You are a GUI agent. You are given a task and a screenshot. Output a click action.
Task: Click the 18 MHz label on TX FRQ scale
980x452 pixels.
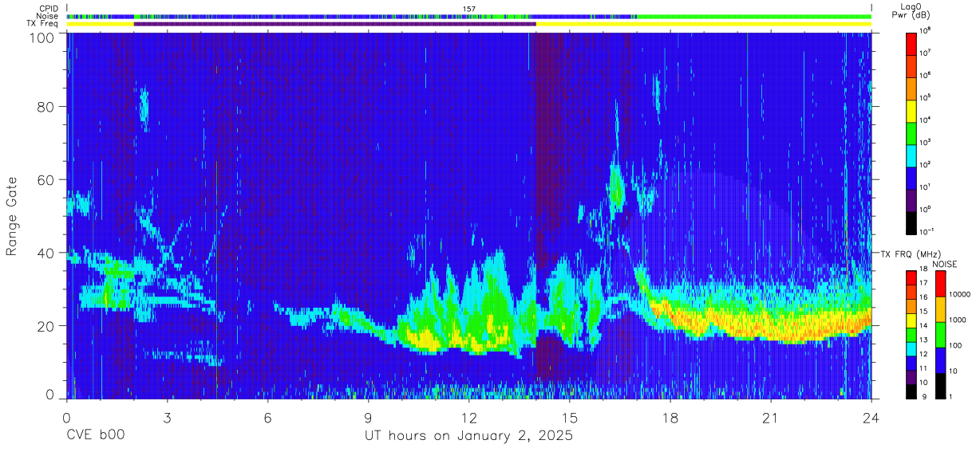[x=923, y=270]
